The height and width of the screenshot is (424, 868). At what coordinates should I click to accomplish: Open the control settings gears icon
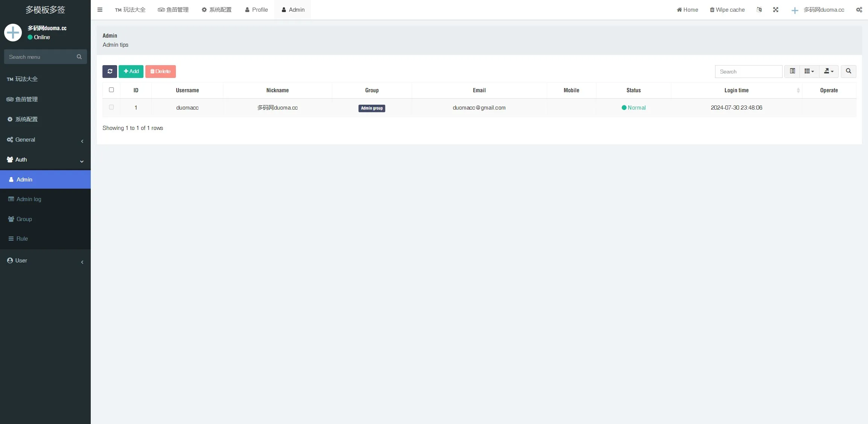point(859,10)
